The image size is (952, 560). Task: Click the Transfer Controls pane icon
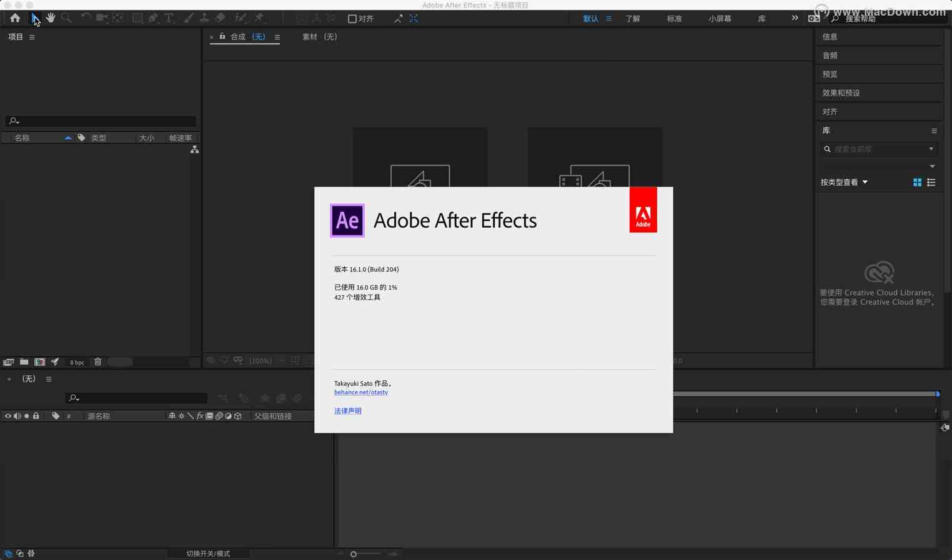click(x=20, y=554)
